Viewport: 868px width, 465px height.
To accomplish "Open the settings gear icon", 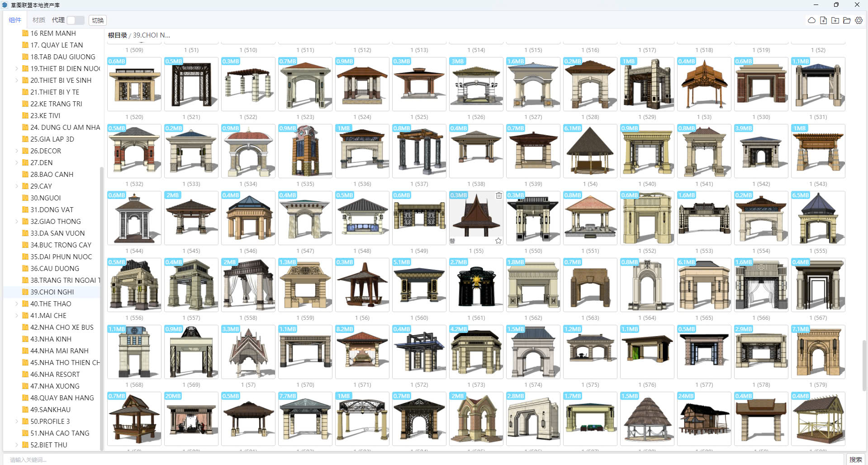I will [x=859, y=20].
